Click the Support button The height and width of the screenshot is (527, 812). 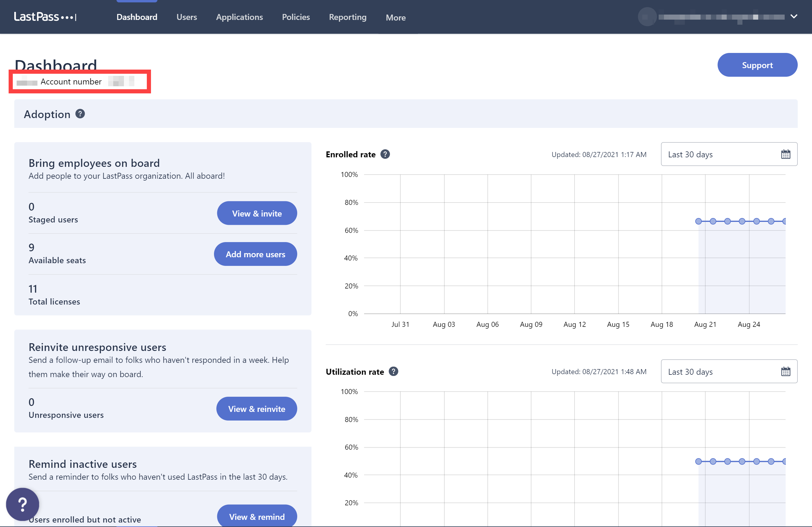click(x=757, y=65)
